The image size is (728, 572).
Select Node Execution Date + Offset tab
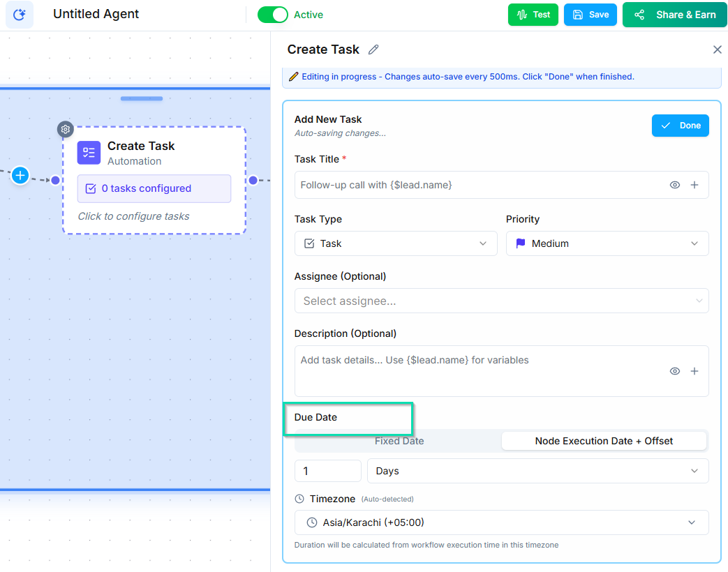click(x=604, y=441)
